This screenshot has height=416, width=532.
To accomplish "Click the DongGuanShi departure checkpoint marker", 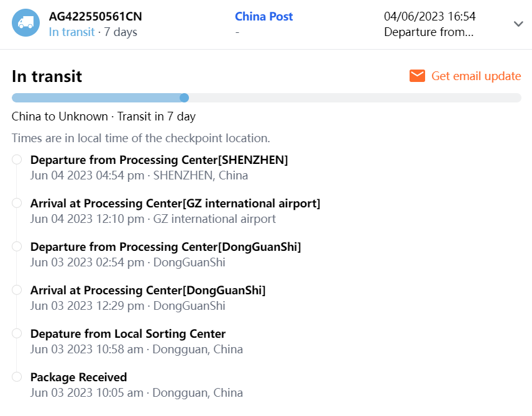I will click(17, 247).
